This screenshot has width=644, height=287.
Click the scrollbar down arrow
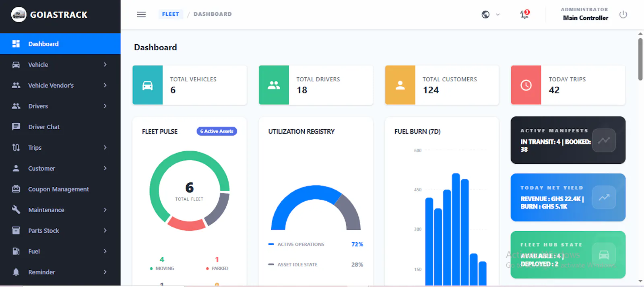[640, 281]
